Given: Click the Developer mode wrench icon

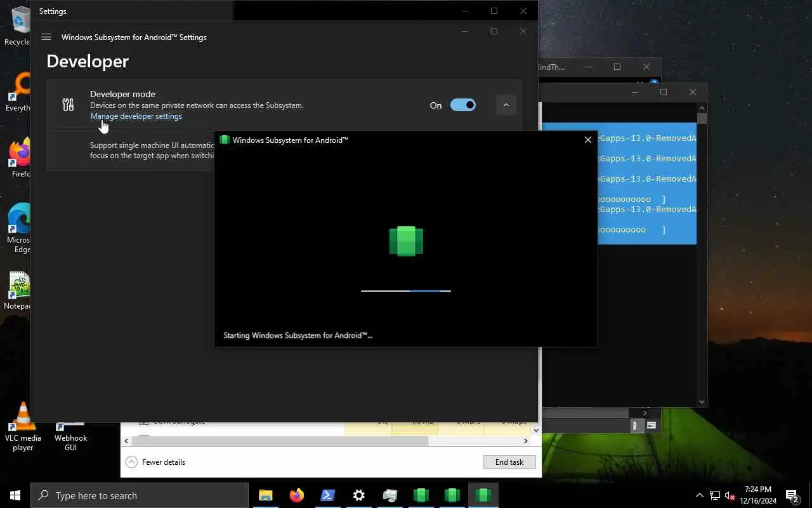Looking at the screenshot, I should [68, 105].
